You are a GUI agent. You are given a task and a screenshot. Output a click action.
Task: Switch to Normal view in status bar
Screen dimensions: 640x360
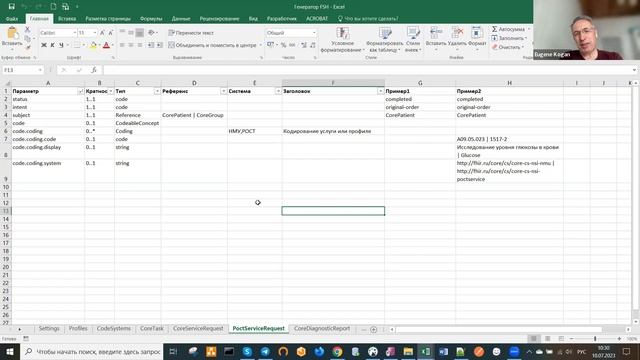click(533, 338)
